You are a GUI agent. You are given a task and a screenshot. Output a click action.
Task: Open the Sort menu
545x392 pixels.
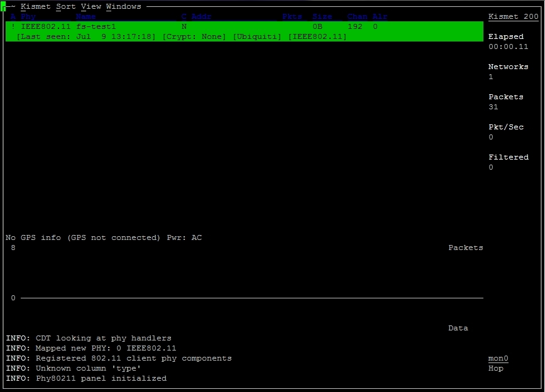[66, 7]
